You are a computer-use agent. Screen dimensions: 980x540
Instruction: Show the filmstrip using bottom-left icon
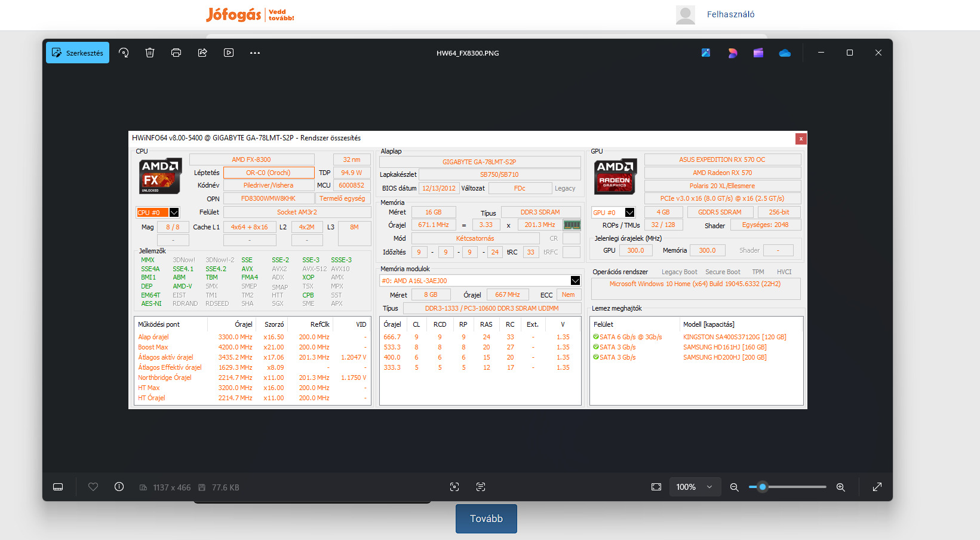58,487
